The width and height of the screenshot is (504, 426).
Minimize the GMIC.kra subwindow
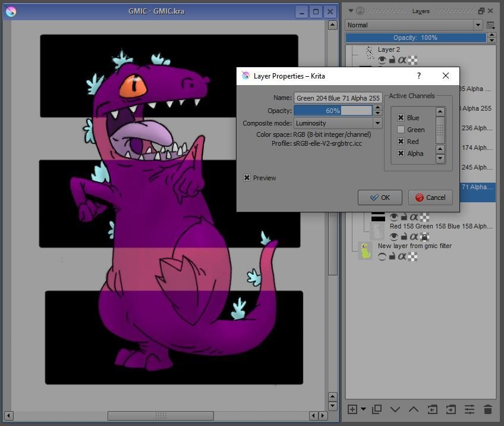302,12
